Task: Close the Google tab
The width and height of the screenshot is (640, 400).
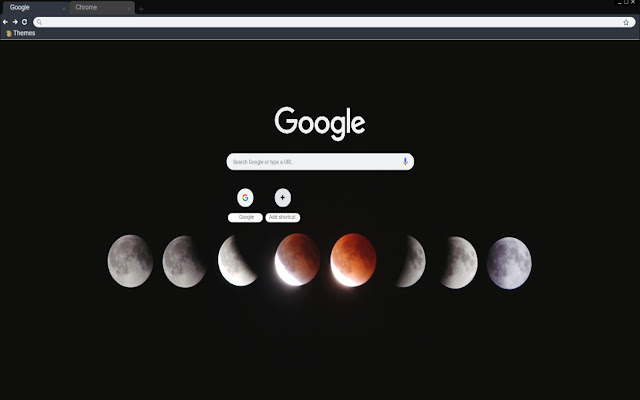Action: point(64,9)
